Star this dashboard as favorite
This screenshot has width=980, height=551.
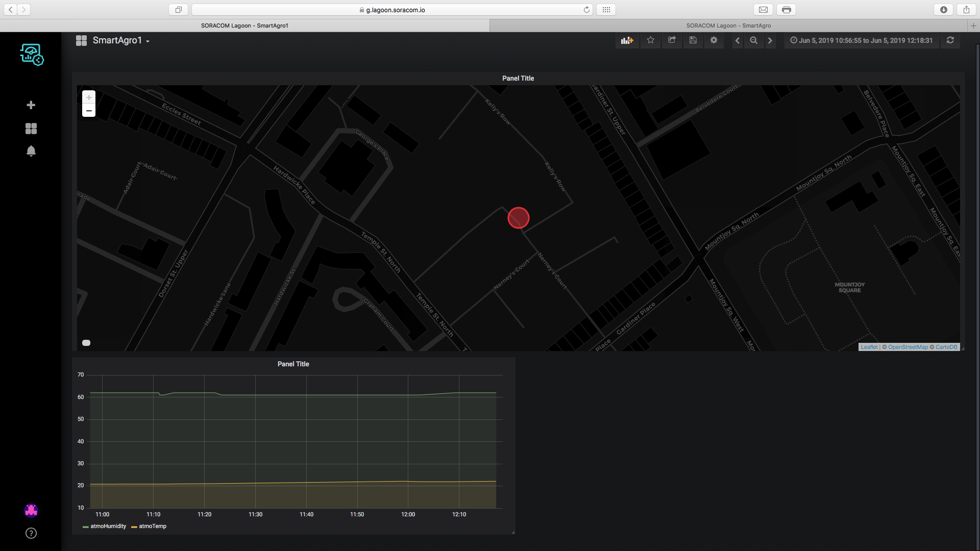point(650,40)
